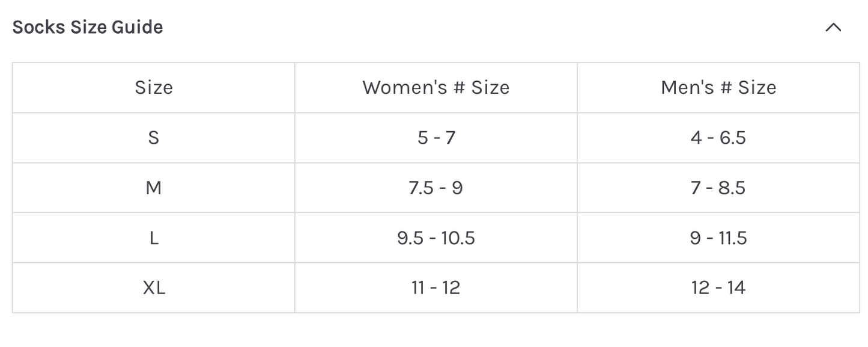Click men's size 9 - 11.5 cell

click(718, 238)
